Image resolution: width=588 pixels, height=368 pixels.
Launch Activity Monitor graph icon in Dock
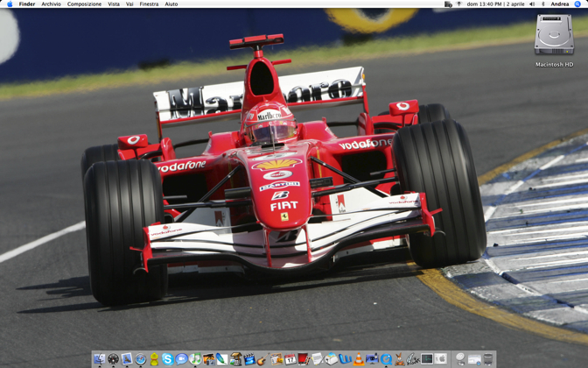(427, 359)
